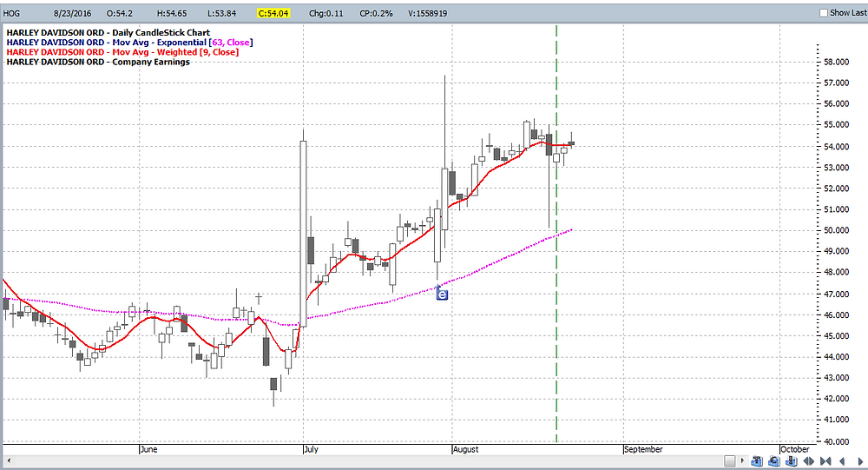Click the expand time axis arrows icon
The width and height of the screenshot is (868, 470).
pyautogui.click(x=809, y=461)
